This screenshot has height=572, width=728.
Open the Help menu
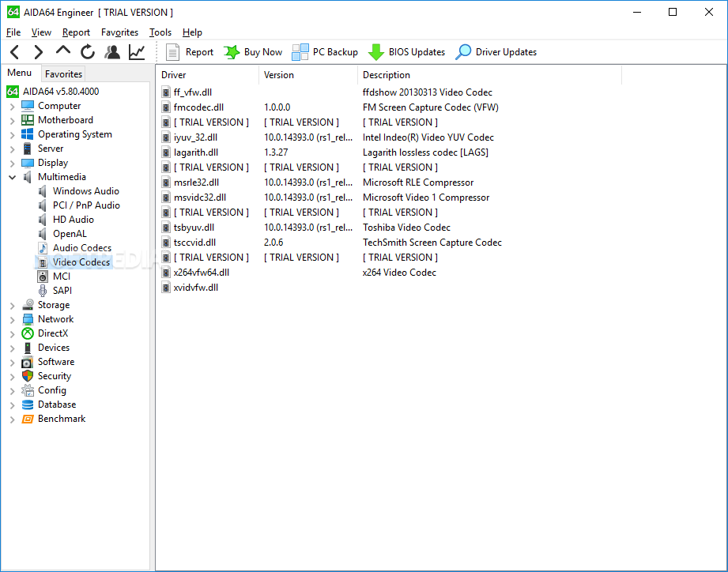coord(192,32)
